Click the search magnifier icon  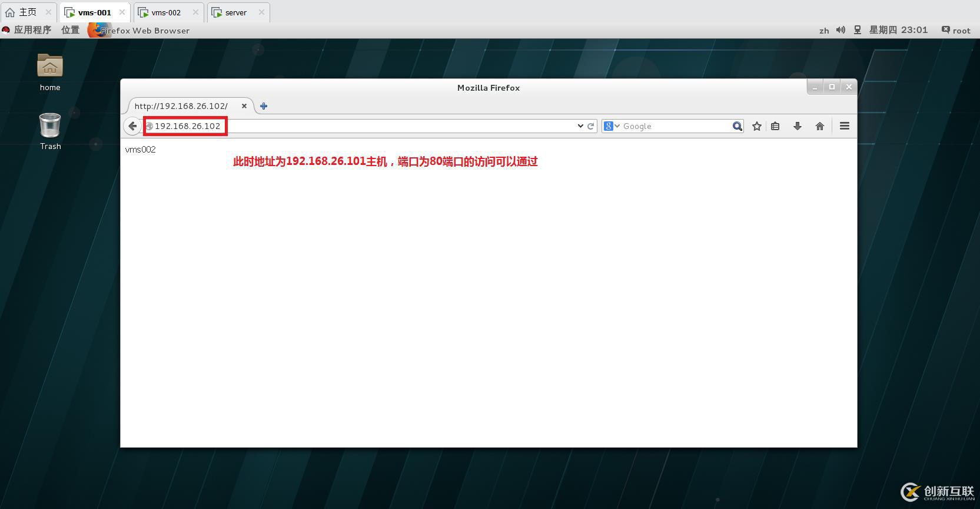click(737, 126)
